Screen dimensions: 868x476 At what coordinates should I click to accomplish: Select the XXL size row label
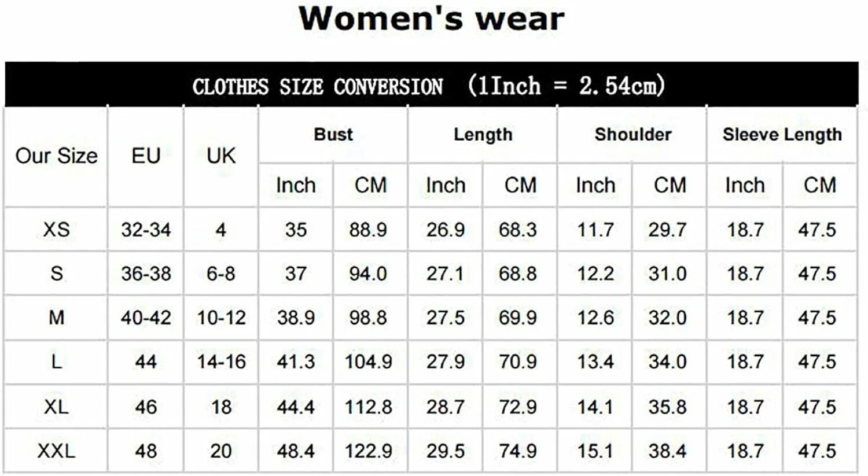pos(56,451)
